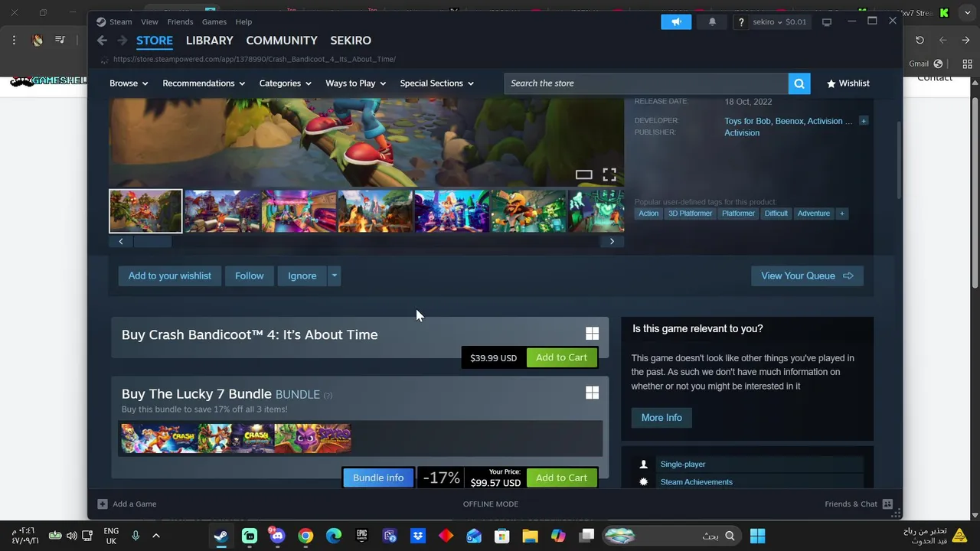This screenshot has height=551, width=980.
Task: Select the 3D Platformer tag
Action: click(x=690, y=214)
